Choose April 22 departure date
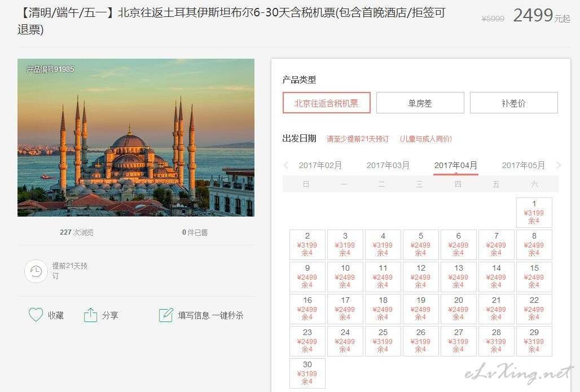This screenshot has width=580, height=392. 534,309
